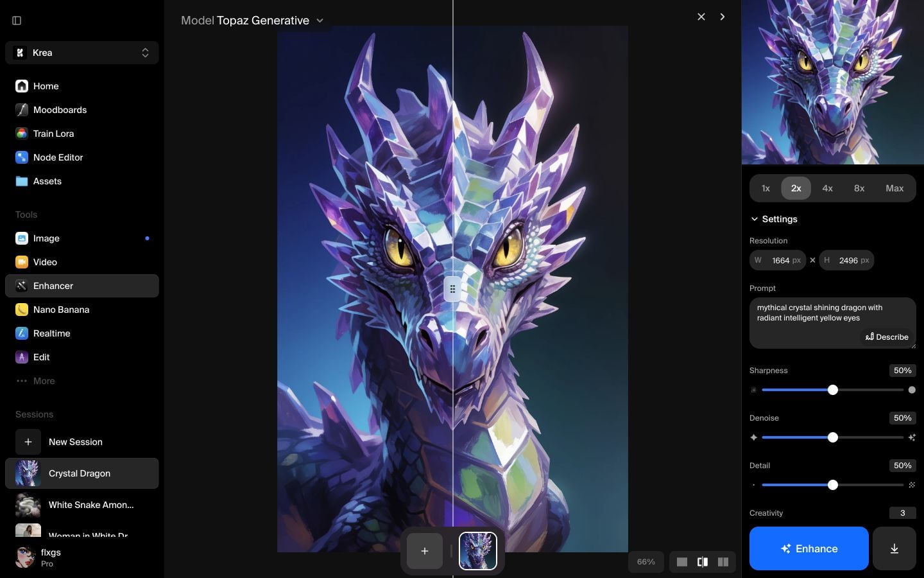Open the Crystal Dragon session
This screenshot has height=578, width=924.
pos(82,473)
